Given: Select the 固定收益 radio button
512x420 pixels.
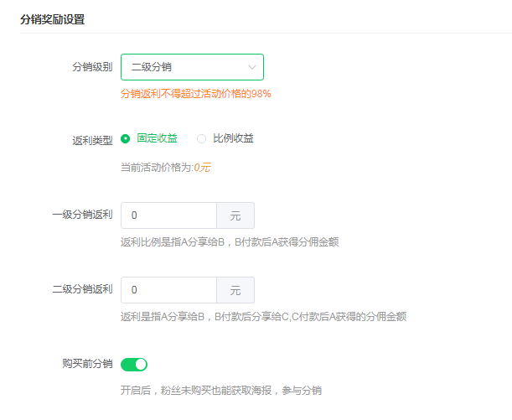Looking at the screenshot, I should tap(125, 139).
